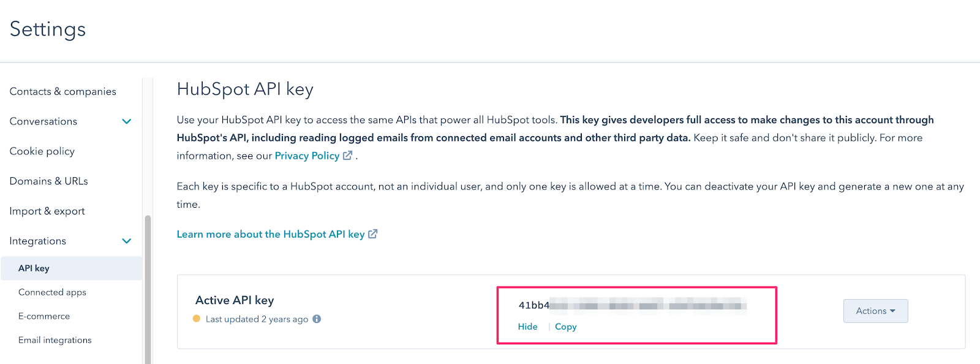Select API key in sidebar
This screenshot has height=364, width=980.
pyautogui.click(x=72, y=268)
